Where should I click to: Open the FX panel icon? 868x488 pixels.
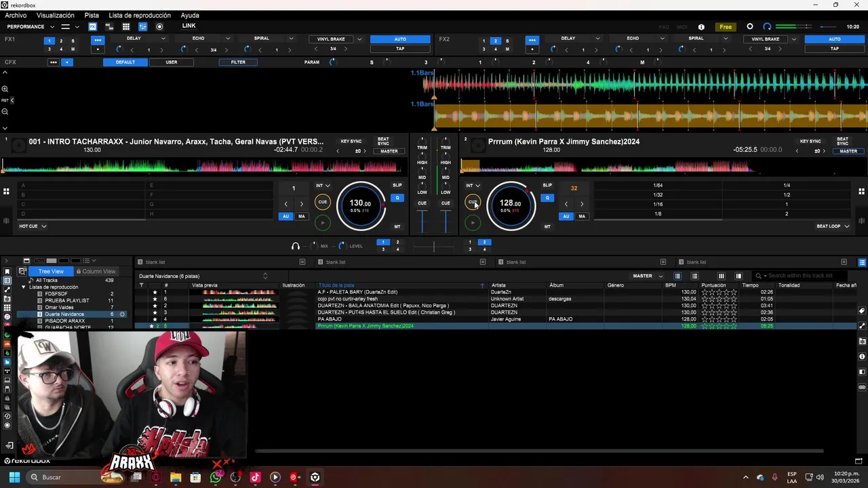click(x=92, y=26)
